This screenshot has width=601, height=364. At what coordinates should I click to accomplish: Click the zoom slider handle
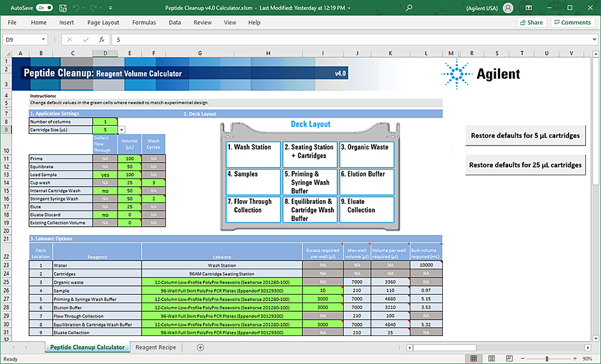coord(547,359)
